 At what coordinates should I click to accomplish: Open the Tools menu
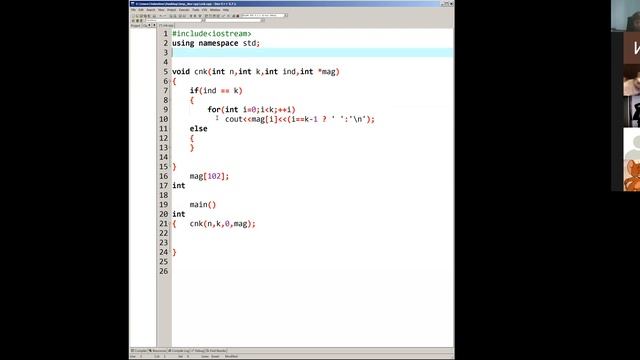(196, 10)
